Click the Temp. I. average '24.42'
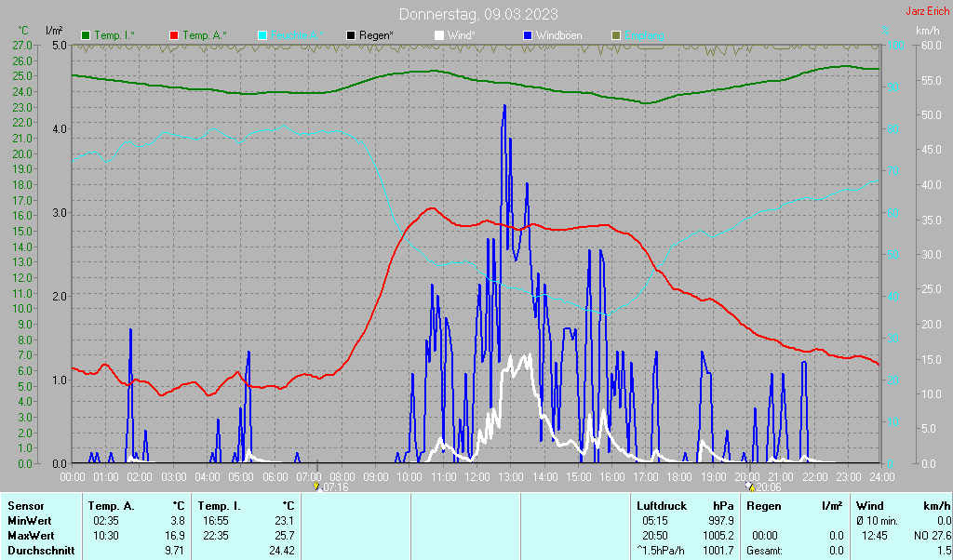The width and height of the screenshot is (953, 560). click(282, 551)
